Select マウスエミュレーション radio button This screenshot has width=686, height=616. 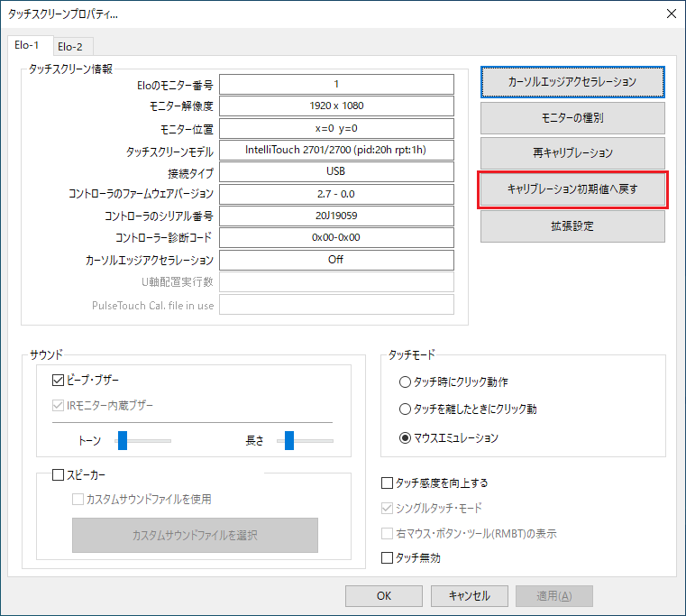pos(406,438)
